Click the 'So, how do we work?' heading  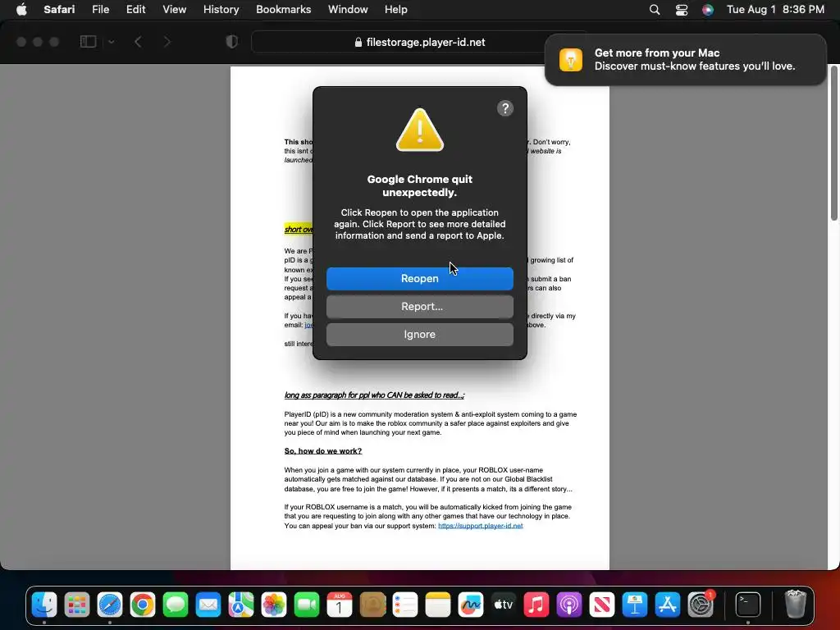click(323, 451)
